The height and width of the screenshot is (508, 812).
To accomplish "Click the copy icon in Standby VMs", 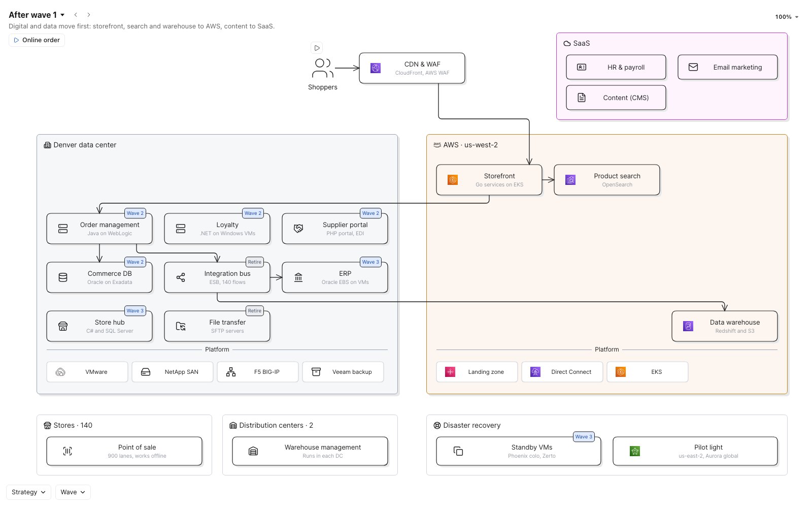I will pos(458,451).
